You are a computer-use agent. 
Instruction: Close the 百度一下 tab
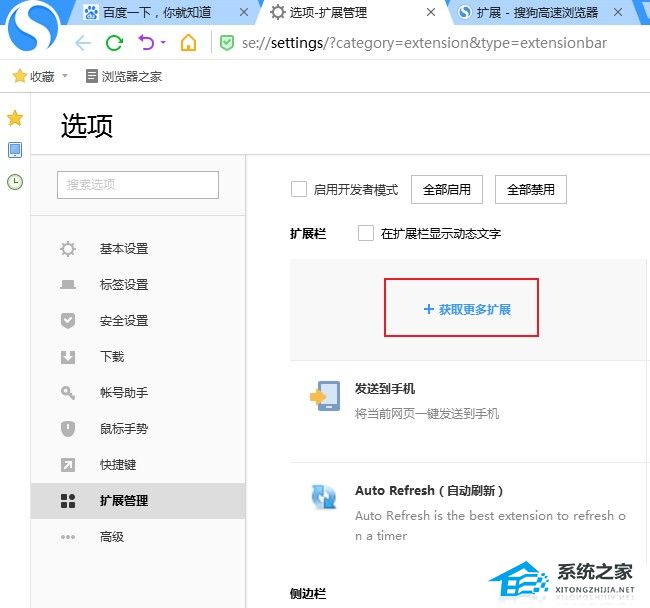click(x=244, y=12)
